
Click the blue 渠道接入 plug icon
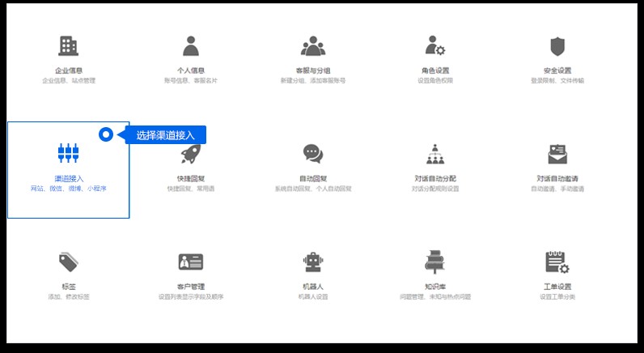click(68, 153)
